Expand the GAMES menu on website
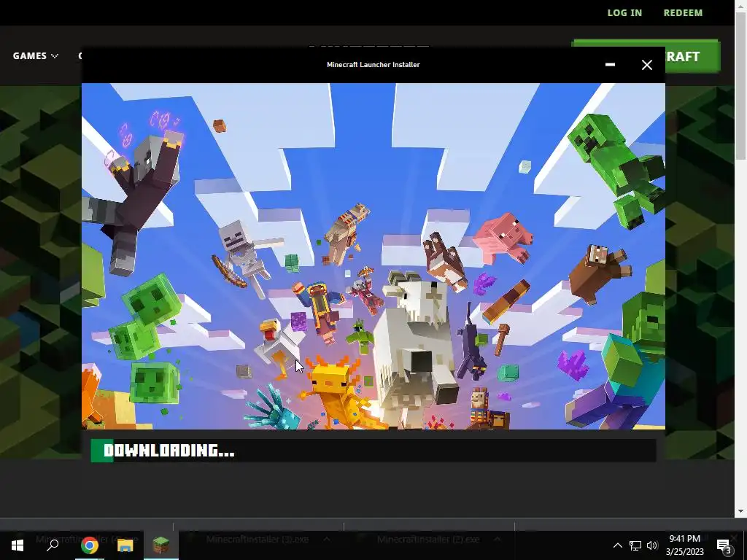The width and height of the screenshot is (747, 560). pyautogui.click(x=35, y=55)
